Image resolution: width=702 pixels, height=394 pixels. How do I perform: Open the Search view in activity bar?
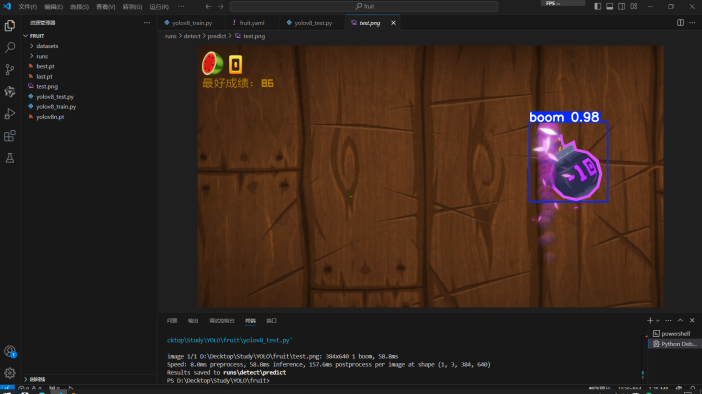pos(10,47)
